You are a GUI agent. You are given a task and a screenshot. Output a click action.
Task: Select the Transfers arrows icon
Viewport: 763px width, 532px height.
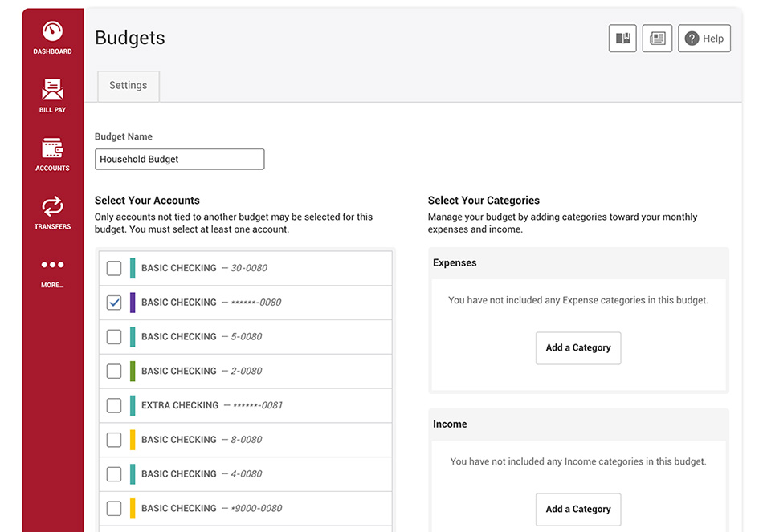point(52,206)
